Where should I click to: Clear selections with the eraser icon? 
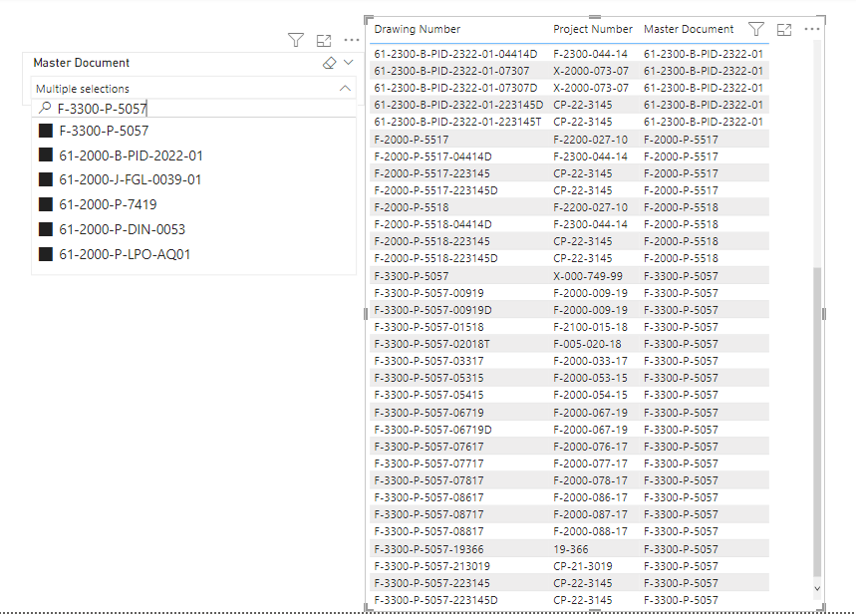click(x=329, y=63)
